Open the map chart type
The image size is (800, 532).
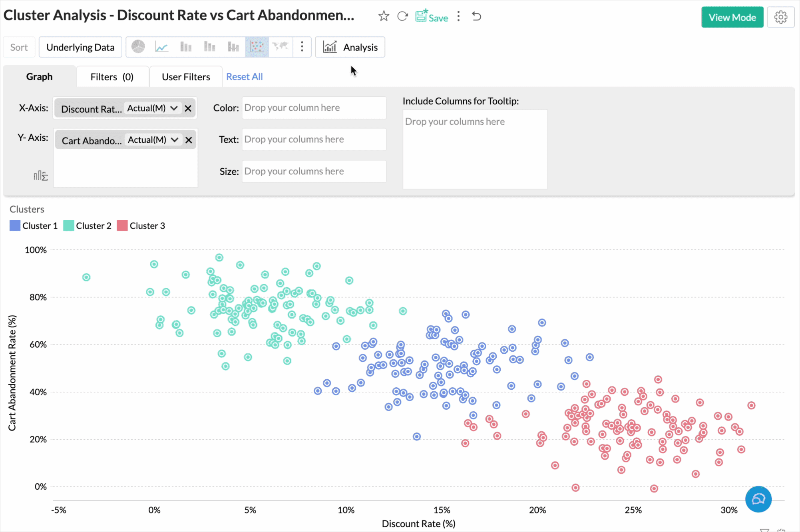[281, 47]
